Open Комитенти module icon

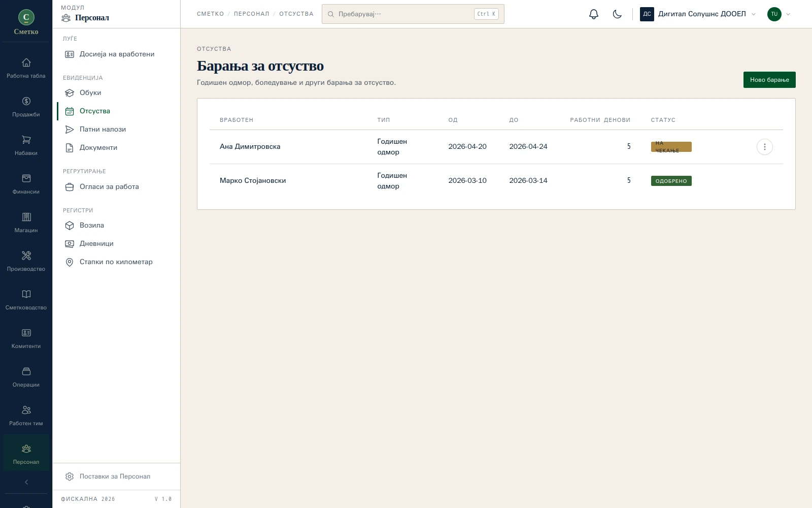point(26,333)
